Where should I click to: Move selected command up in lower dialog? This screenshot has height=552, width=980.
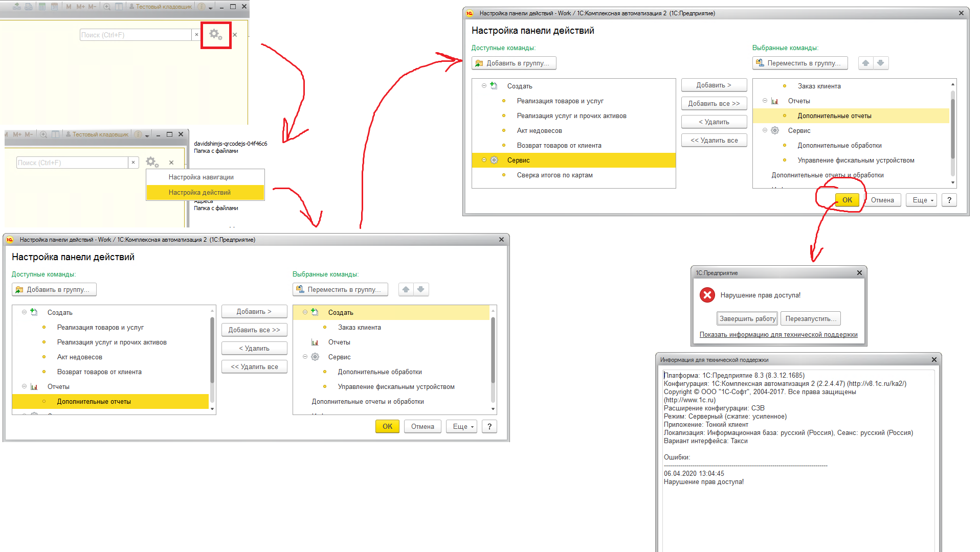406,289
